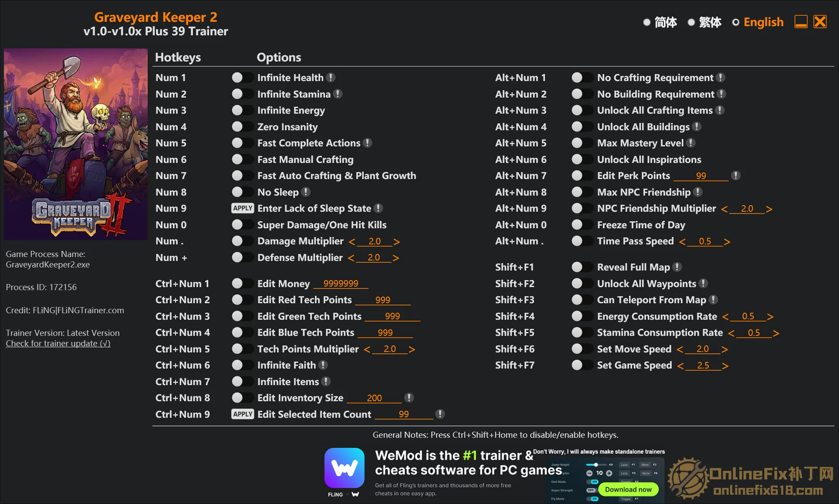Click the Edit Blue Tech Points field
This screenshot has width=839, height=504.
(385, 332)
